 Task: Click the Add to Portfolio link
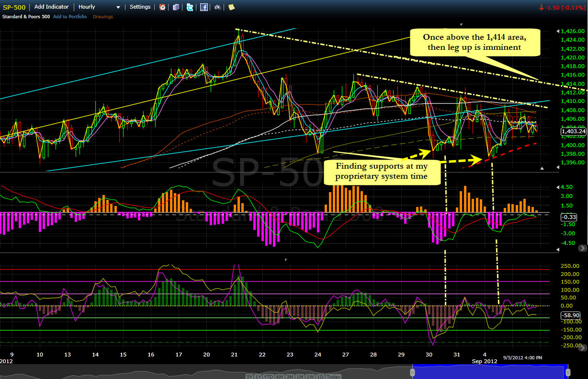click(70, 17)
